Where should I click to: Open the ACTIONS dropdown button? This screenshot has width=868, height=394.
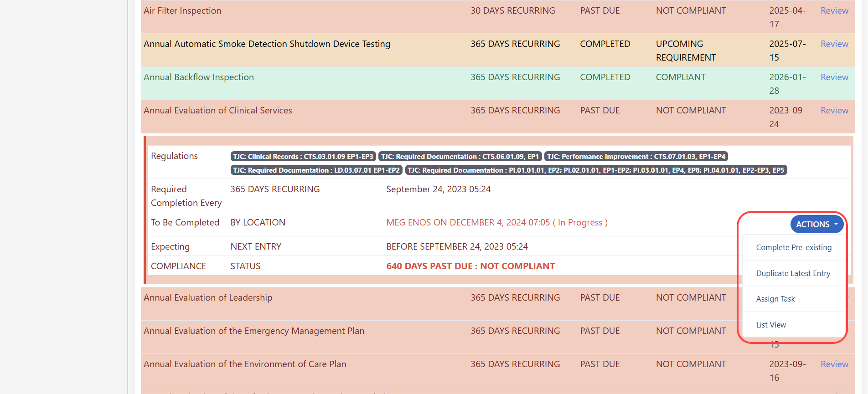pos(816,224)
